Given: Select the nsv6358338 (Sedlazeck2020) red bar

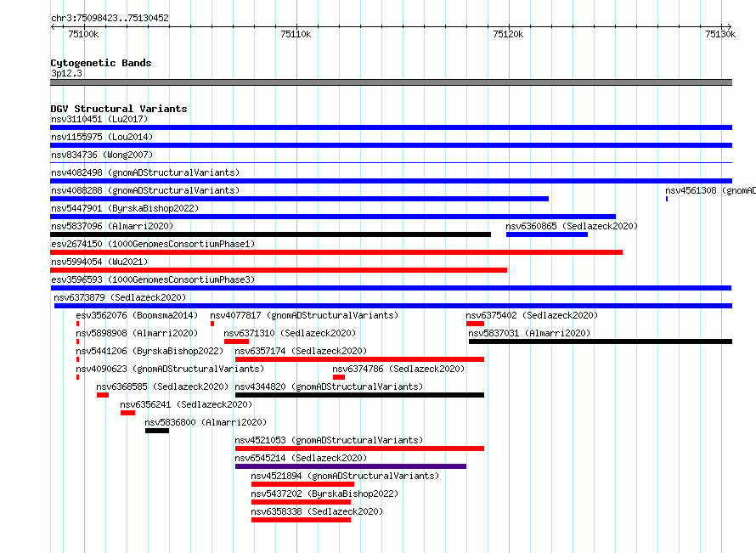Looking at the screenshot, I should [301, 520].
